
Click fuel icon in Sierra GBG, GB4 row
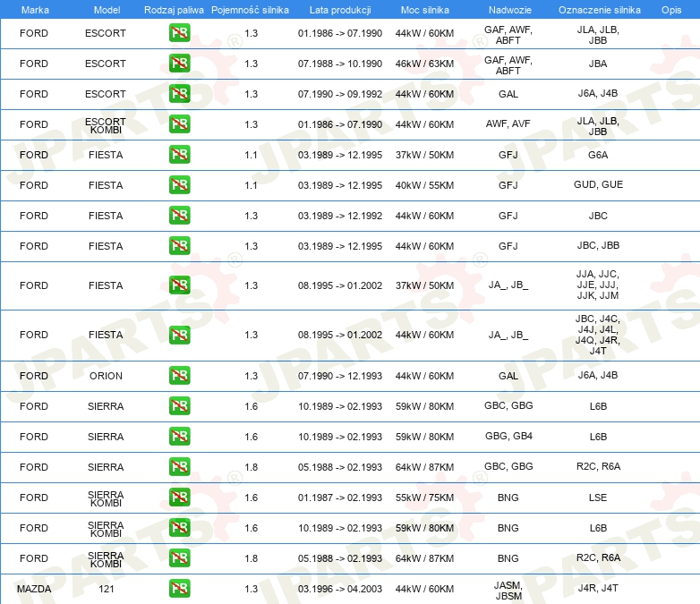[179, 436]
